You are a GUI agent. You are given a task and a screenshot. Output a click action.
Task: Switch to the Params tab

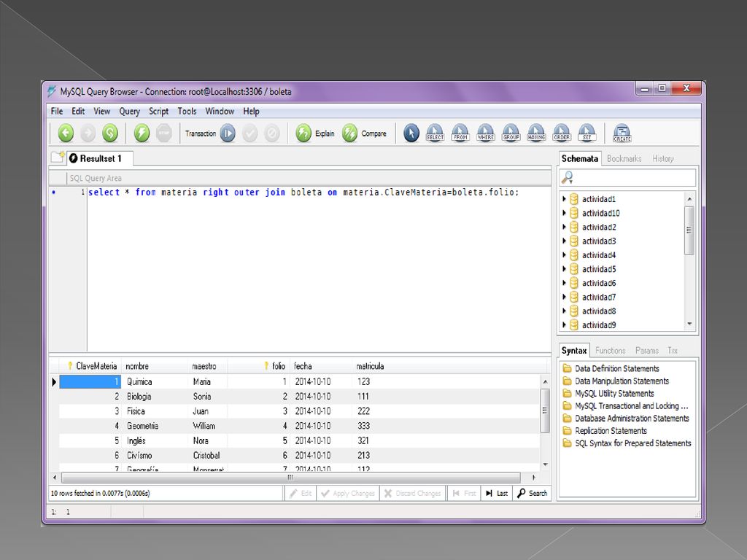(646, 351)
